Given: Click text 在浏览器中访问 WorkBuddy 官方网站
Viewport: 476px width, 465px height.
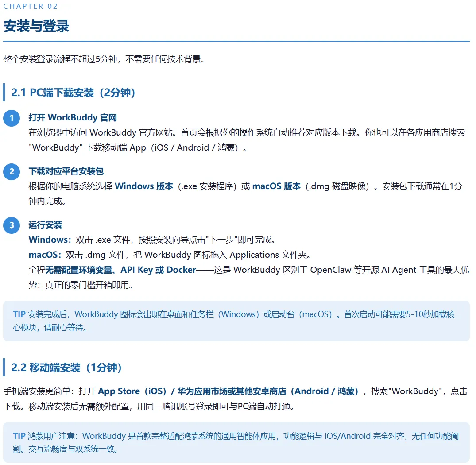Looking at the screenshot, I should coord(101,133).
